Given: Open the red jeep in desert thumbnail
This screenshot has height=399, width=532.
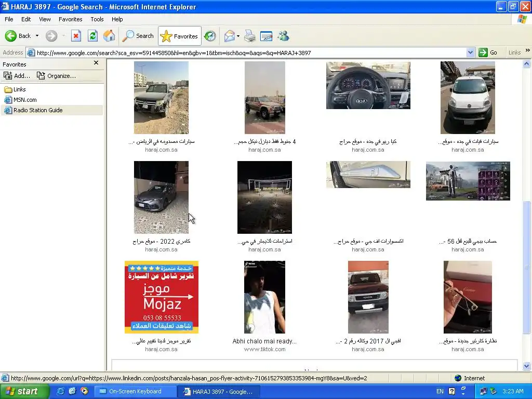Looking at the screenshot, I should tap(264, 98).
